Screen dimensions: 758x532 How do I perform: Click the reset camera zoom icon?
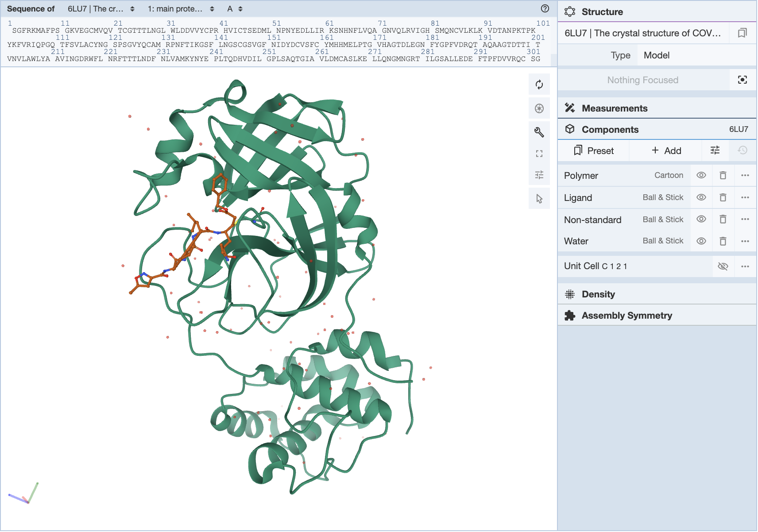pos(539,85)
